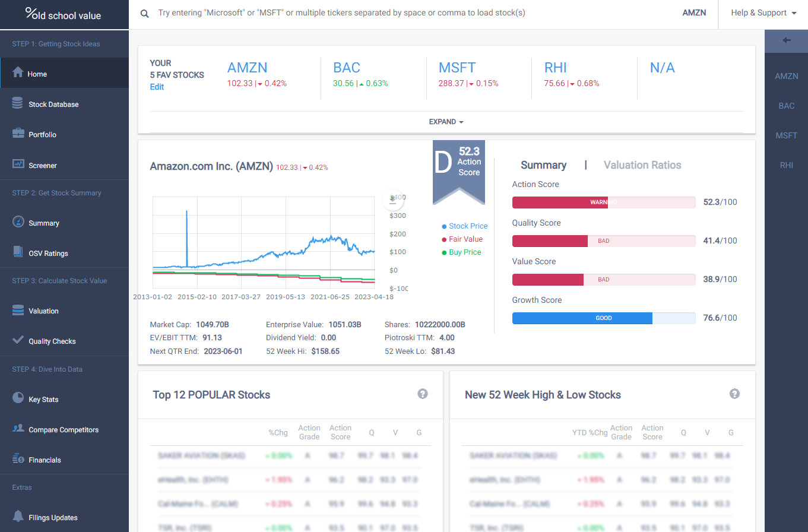This screenshot has width=808, height=532.
Task: Click the Portfolio briefcase icon
Action: [x=18, y=134]
